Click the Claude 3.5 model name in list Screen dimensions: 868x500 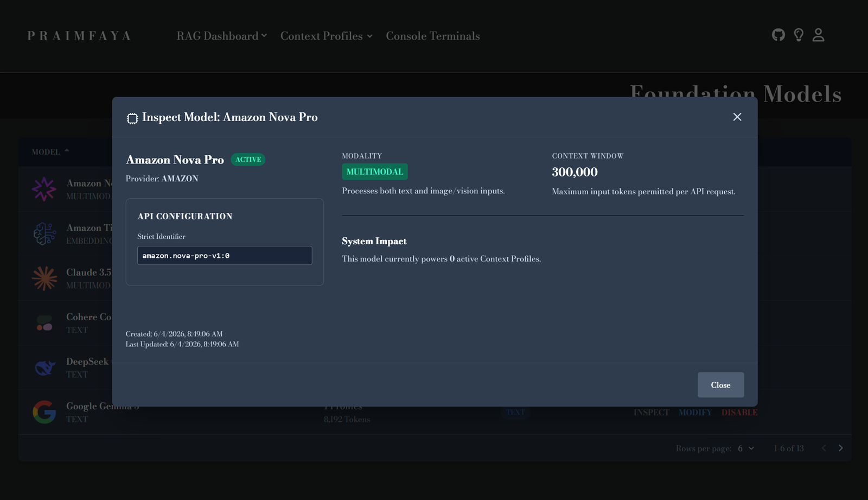(89, 273)
